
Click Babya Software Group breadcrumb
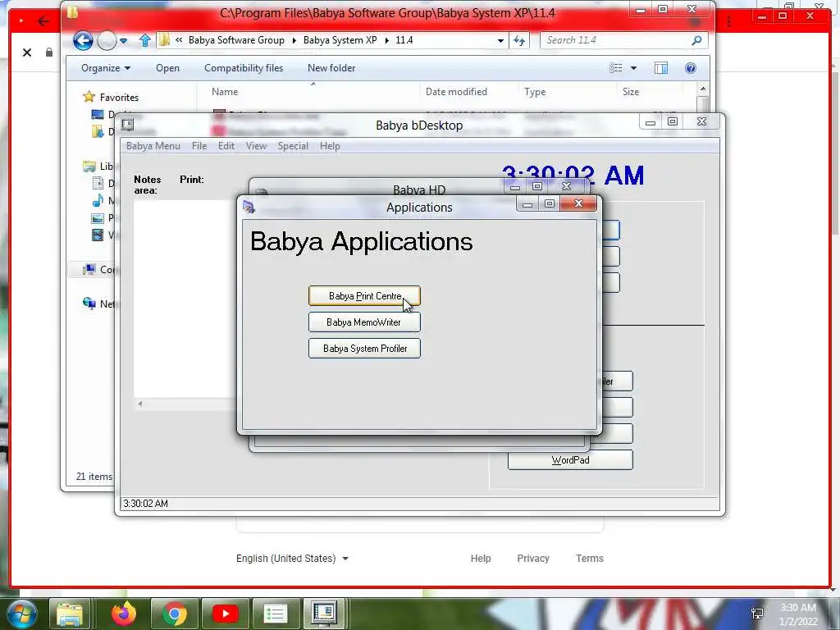pos(236,40)
